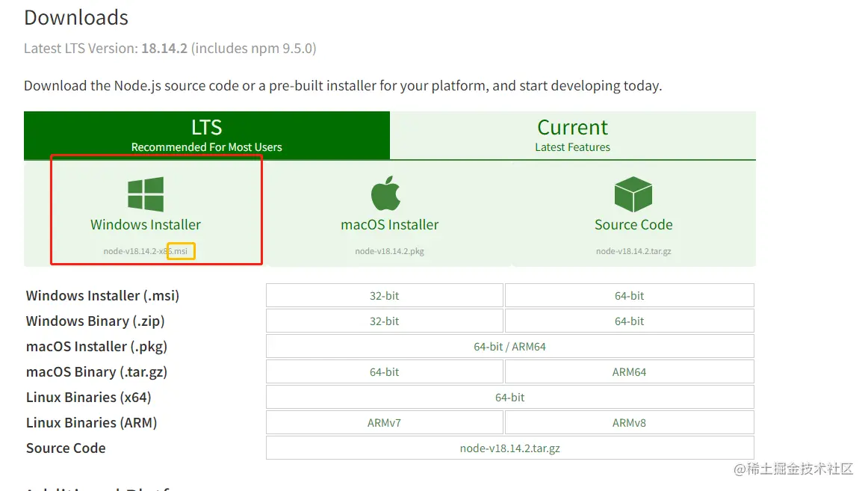Download node-v18.14.2.tar.gz in Source Code row

click(x=510, y=448)
